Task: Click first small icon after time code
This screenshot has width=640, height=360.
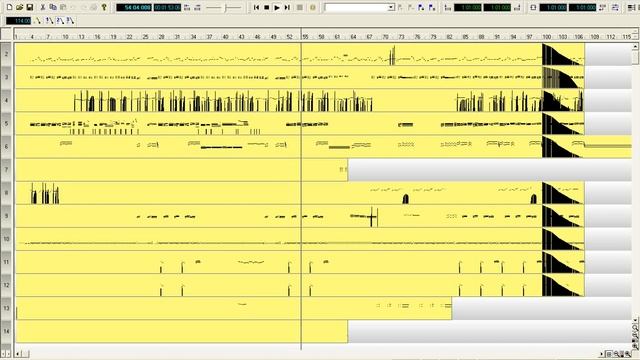Action: [x=187, y=7]
